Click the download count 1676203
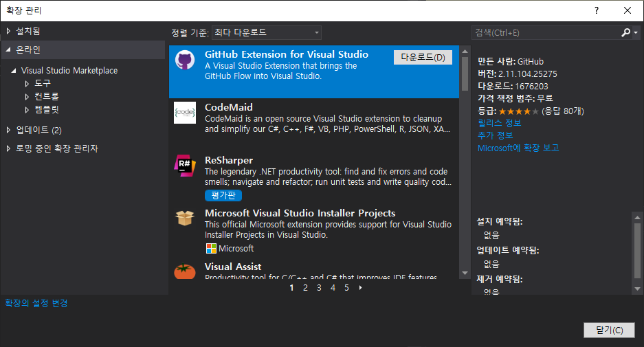This screenshot has width=644, height=347. pyautogui.click(x=531, y=87)
